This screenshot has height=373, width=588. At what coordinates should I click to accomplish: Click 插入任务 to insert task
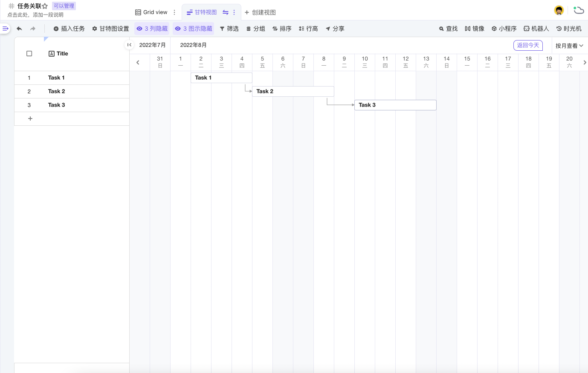(69, 29)
